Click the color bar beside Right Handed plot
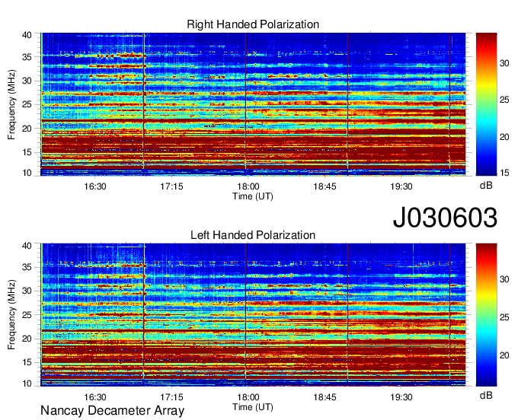This screenshot has height=420, width=518. 486,104
